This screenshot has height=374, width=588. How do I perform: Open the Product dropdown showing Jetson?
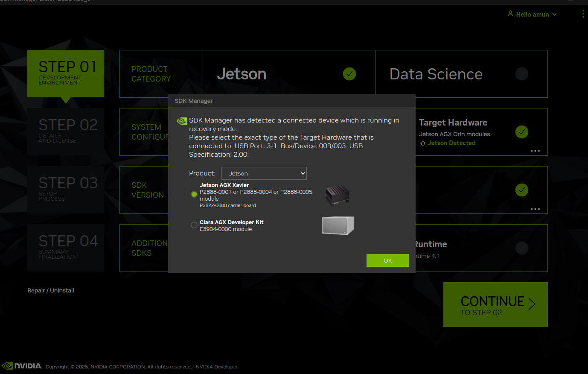click(264, 173)
